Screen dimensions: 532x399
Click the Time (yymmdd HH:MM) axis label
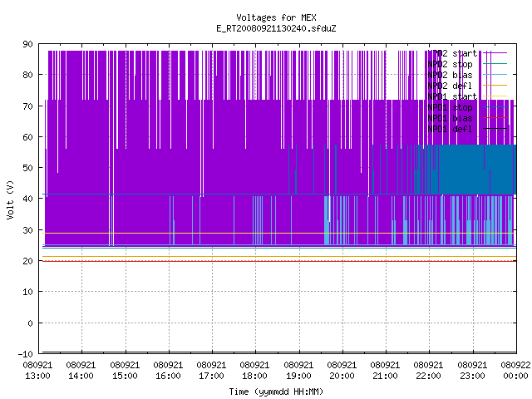276,392
